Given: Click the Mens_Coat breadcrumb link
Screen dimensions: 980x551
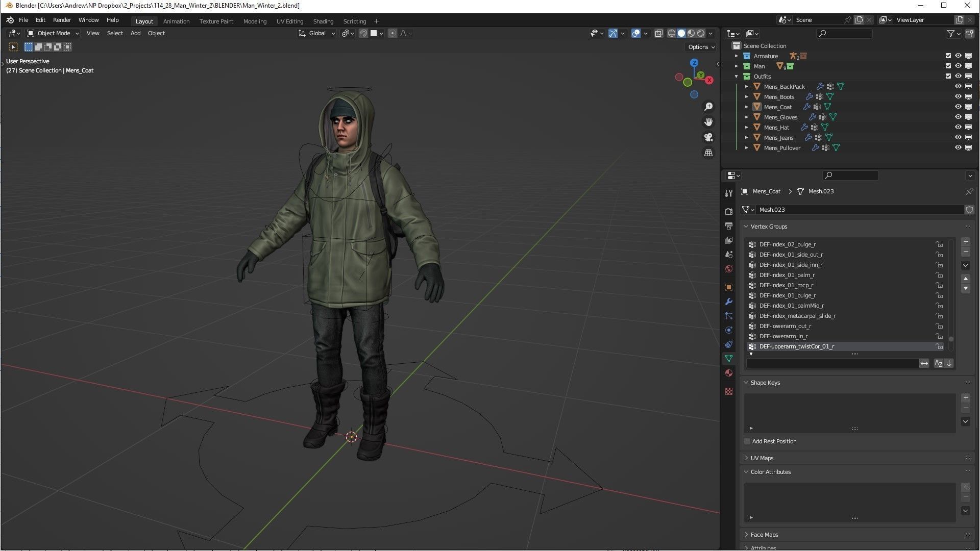Looking at the screenshot, I should pyautogui.click(x=766, y=191).
